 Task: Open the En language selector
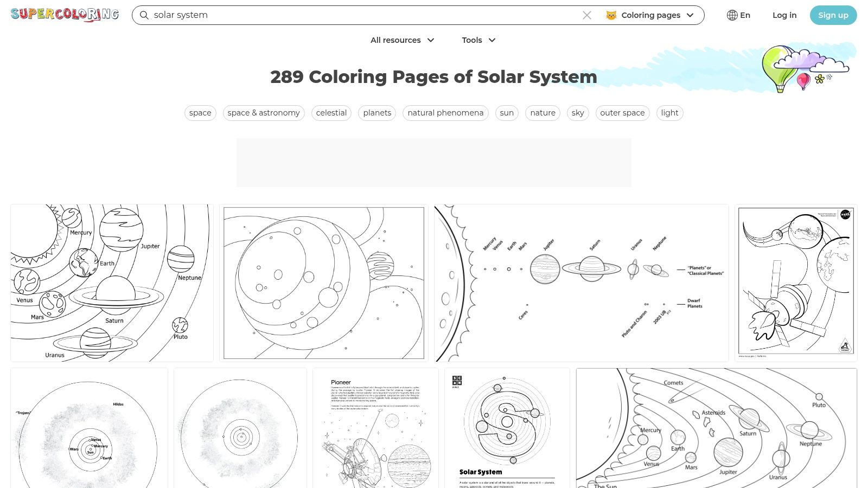pos(739,15)
